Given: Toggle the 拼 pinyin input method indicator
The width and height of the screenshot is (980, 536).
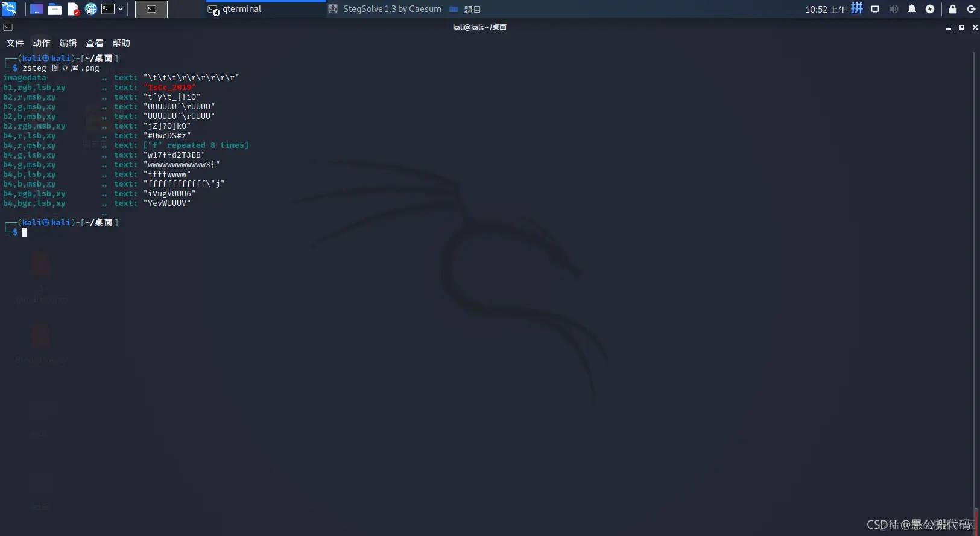Looking at the screenshot, I should point(857,8).
